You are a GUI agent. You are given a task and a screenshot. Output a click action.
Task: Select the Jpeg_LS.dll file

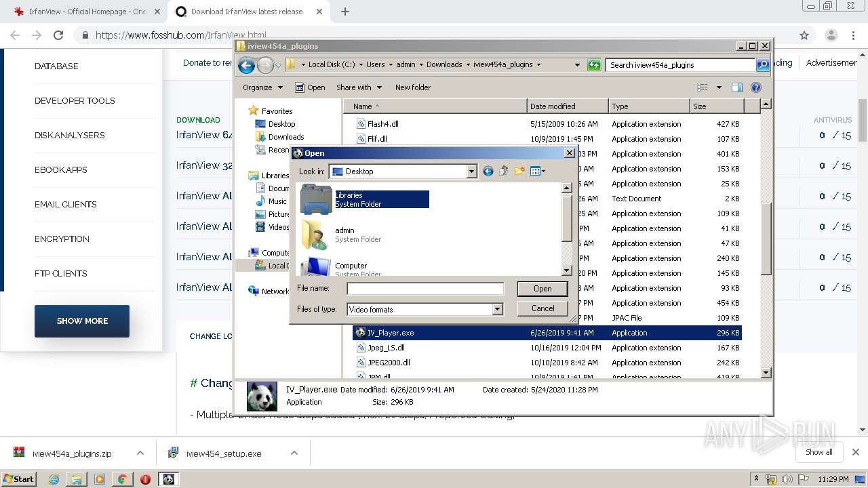tap(386, 348)
